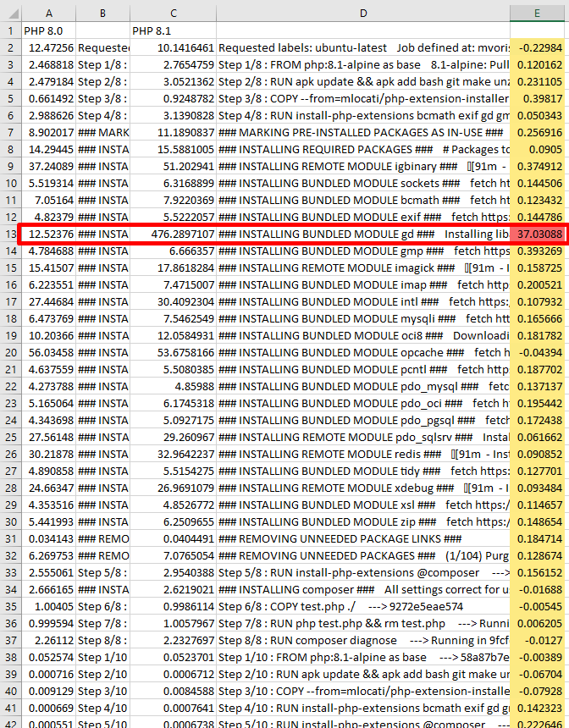The height and width of the screenshot is (728, 569).
Task: Click 'Step 1/8 : FROM php:8.1-alpine' cell
Action: (363, 64)
